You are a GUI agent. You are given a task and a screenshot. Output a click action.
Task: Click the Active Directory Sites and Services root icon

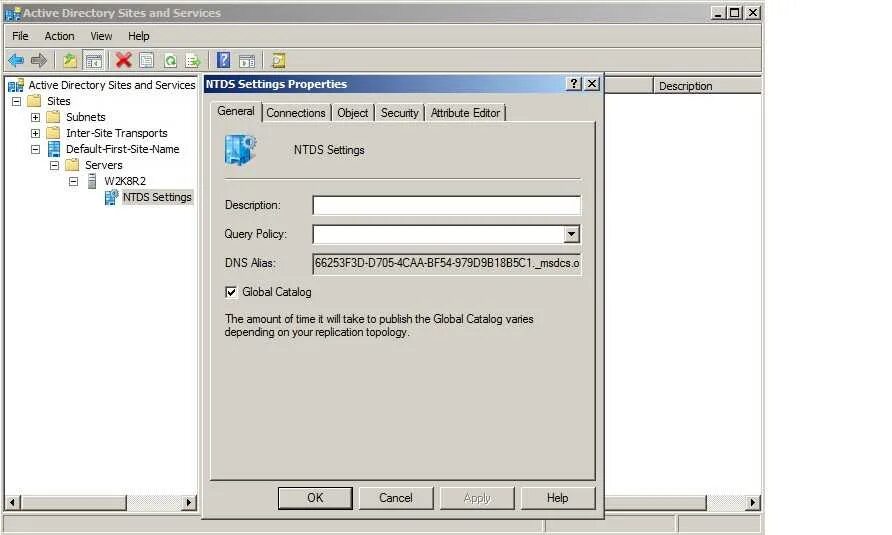16,85
